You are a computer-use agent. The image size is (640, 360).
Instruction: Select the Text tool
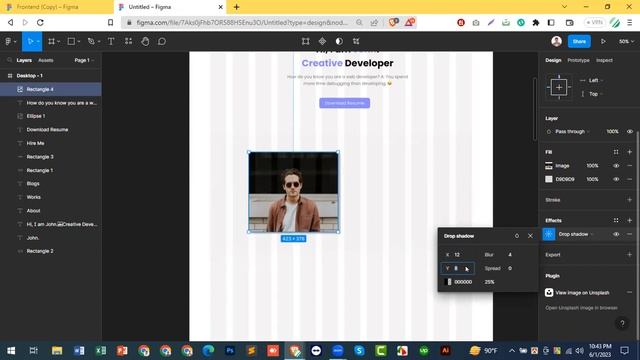(x=111, y=41)
